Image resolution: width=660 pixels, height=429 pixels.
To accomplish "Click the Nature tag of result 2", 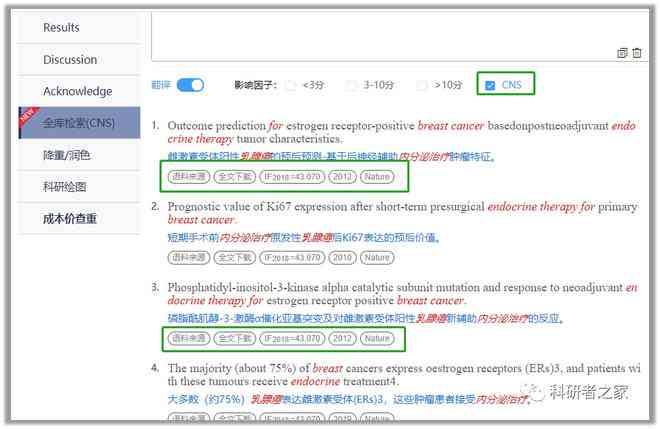I will [377, 258].
